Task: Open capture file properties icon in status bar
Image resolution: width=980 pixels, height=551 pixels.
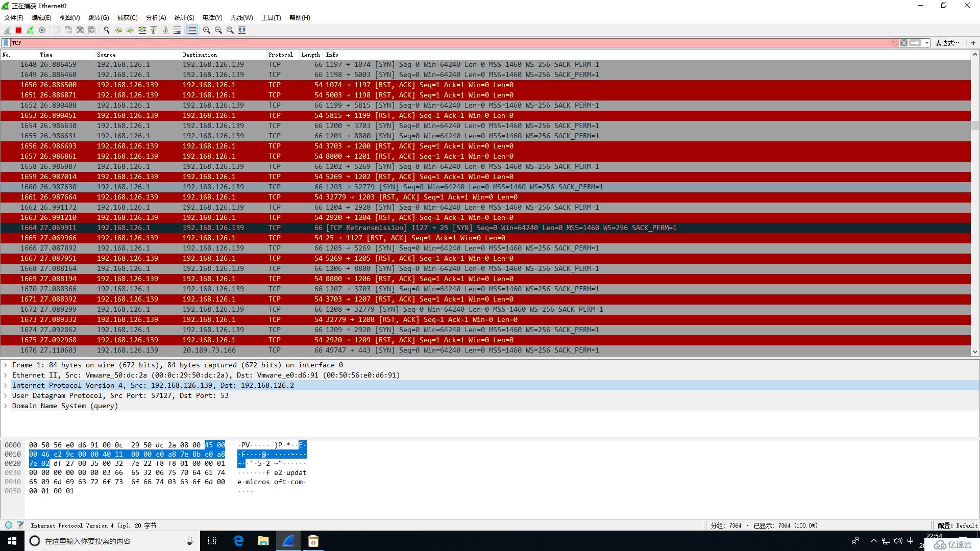Action: pos(20,525)
